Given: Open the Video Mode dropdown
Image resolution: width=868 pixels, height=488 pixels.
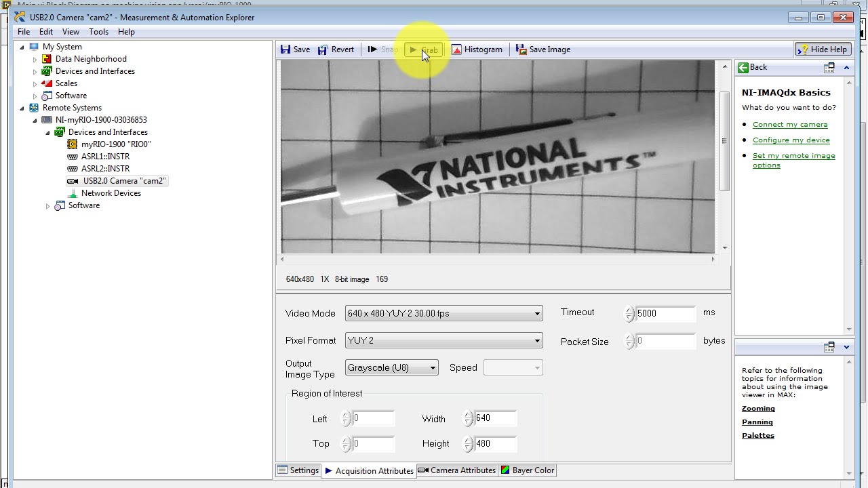Looking at the screenshot, I should pos(443,313).
